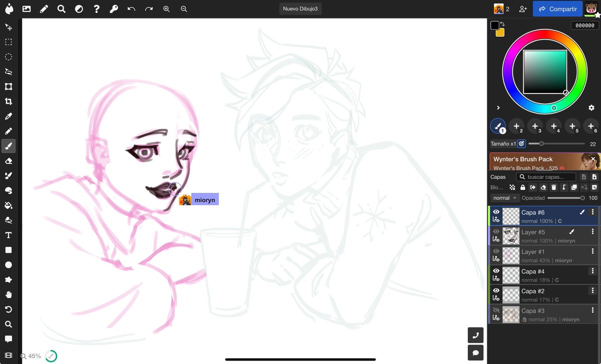Open the image insert menu in top bar
The height and width of the screenshot is (364, 601).
[27, 9]
